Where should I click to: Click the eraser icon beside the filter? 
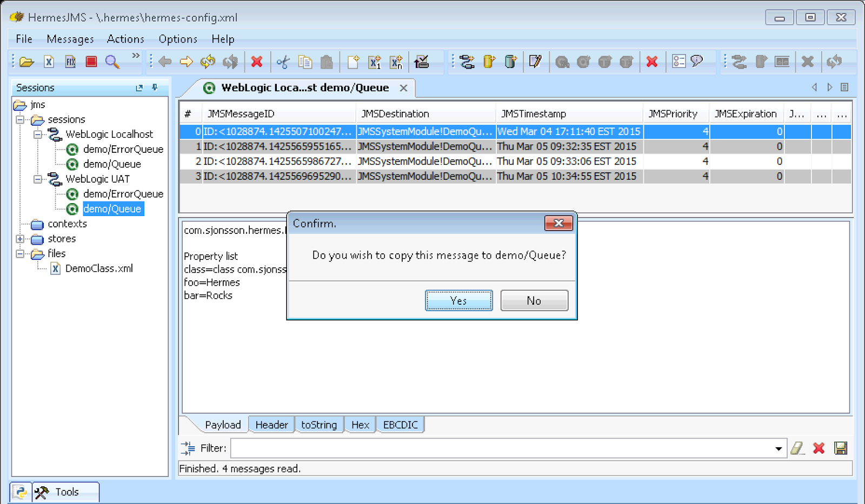[x=797, y=448]
